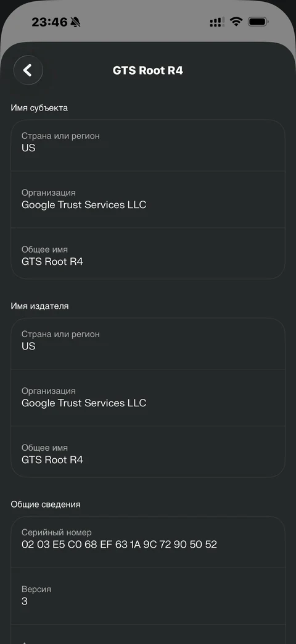Tap the Wi-Fi status icon
The width and height of the screenshot is (296, 644).
236,22
